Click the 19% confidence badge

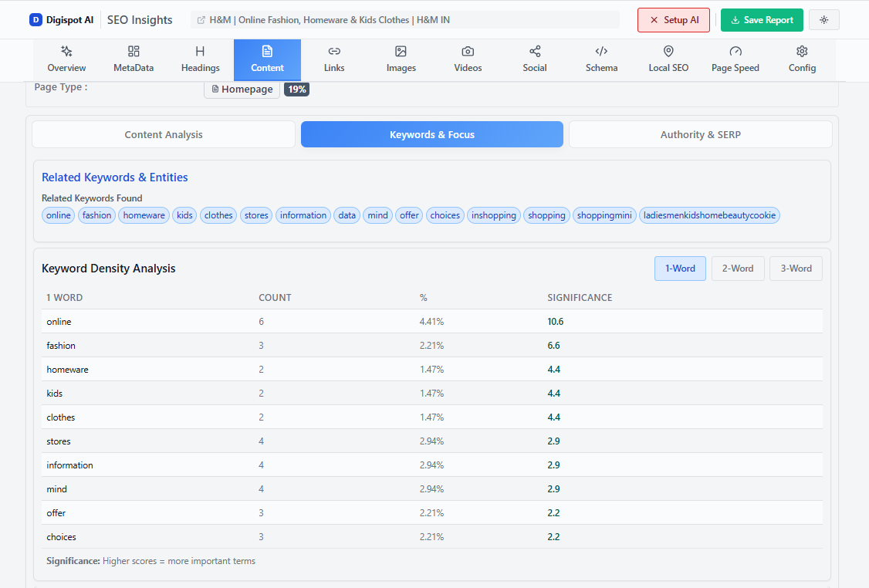(x=296, y=90)
